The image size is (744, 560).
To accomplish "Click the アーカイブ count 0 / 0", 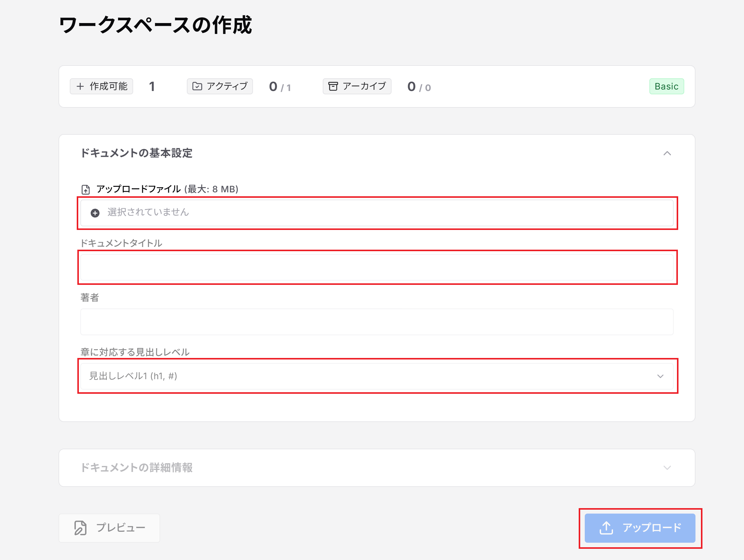I will pyautogui.click(x=419, y=87).
